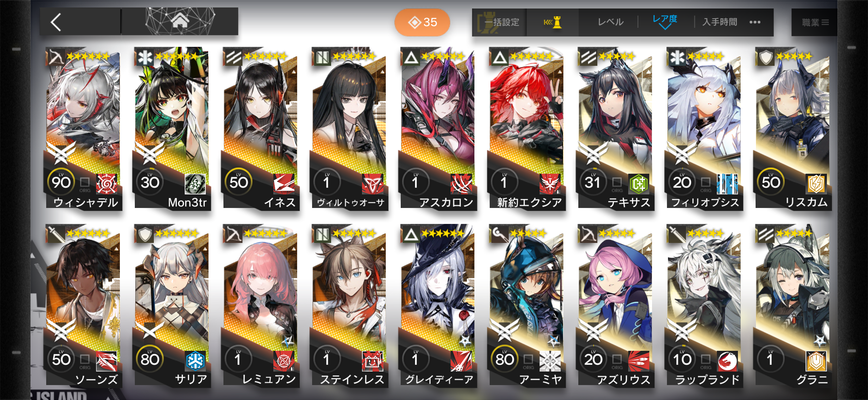This screenshot has height=400, width=868.
Task: Toggle the レア度 sort order arrow
Action: (665, 26)
